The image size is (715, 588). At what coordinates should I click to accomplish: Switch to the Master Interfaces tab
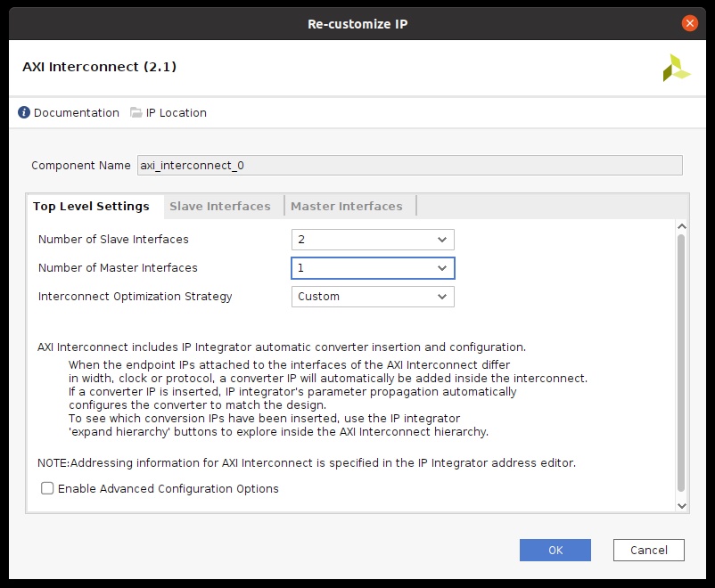click(x=347, y=206)
